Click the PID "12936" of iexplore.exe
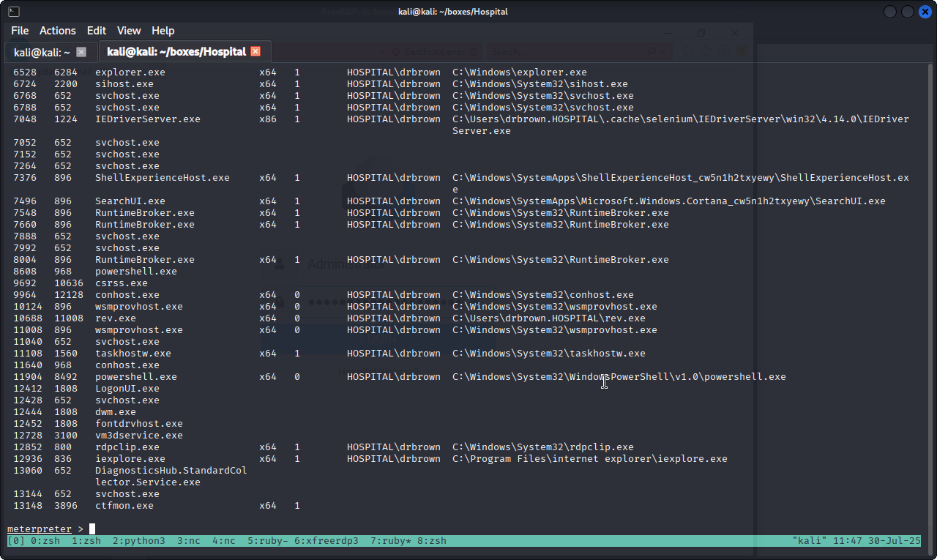This screenshot has width=937, height=560. [28, 459]
